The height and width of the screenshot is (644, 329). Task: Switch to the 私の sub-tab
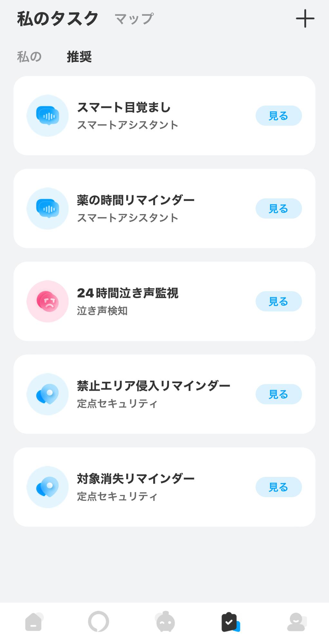29,57
